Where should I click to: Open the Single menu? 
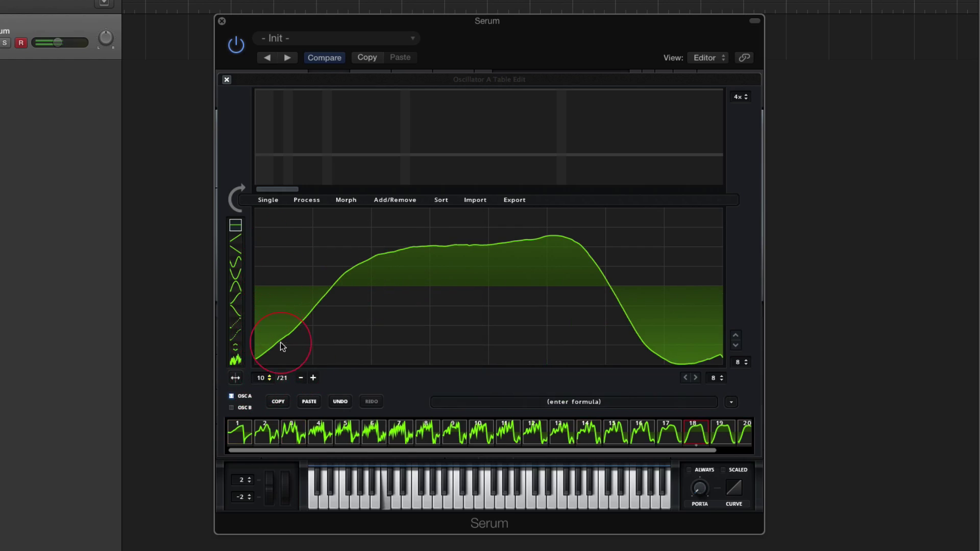(x=268, y=200)
